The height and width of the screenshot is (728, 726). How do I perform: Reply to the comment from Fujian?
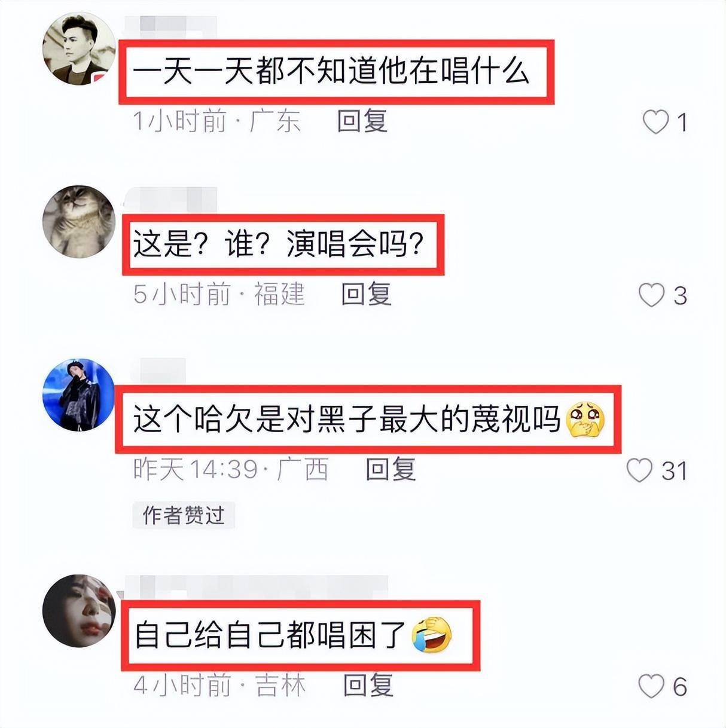(x=366, y=294)
